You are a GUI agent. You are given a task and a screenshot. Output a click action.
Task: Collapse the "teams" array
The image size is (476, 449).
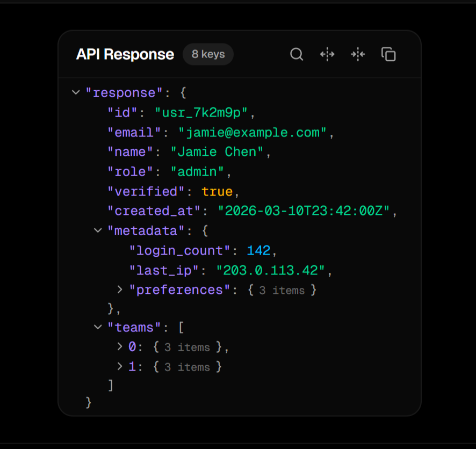tap(98, 327)
